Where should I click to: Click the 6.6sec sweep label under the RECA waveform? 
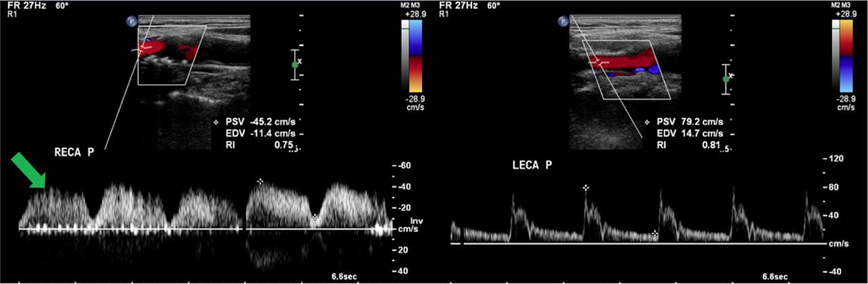(345, 277)
